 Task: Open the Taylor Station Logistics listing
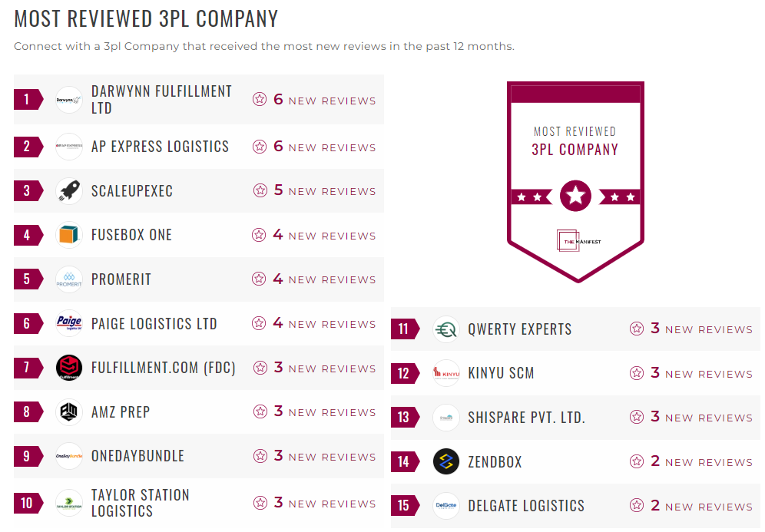pyautogui.click(x=140, y=503)
